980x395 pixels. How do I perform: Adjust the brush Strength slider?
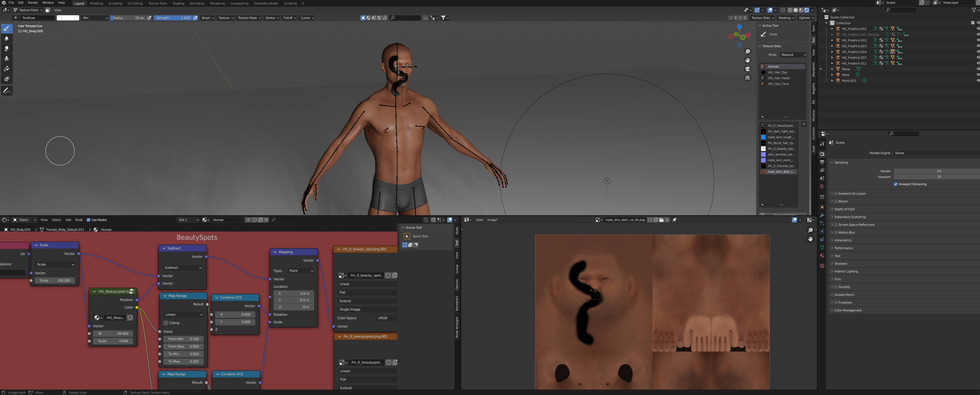pyautogui.click(x=173, y=18)
